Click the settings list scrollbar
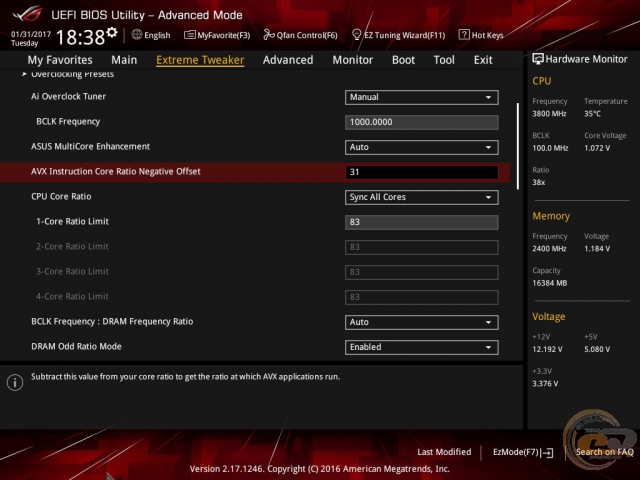Image resolution: width=640 pixels, height=480 pixels. pos(518,146)
